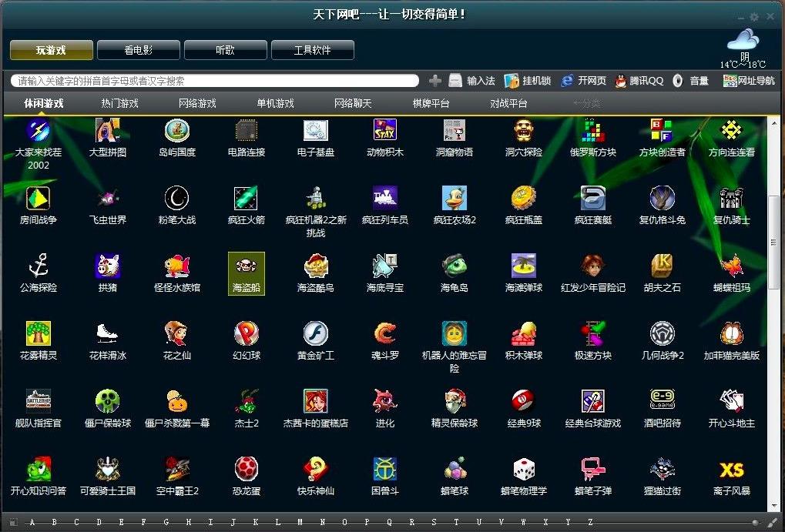
Task: Open the 蜡笔物理学 dice icon
Action: [x=524, y=470]
